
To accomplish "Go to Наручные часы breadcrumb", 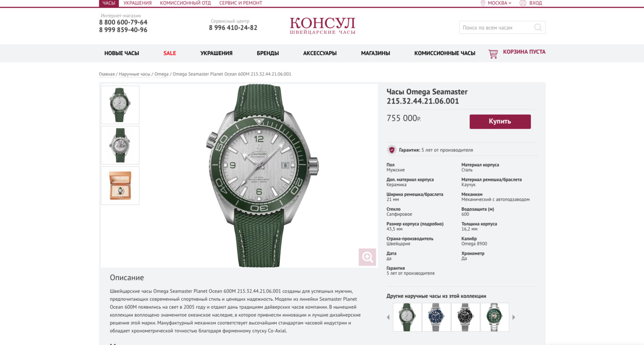I will coord(134,74).
